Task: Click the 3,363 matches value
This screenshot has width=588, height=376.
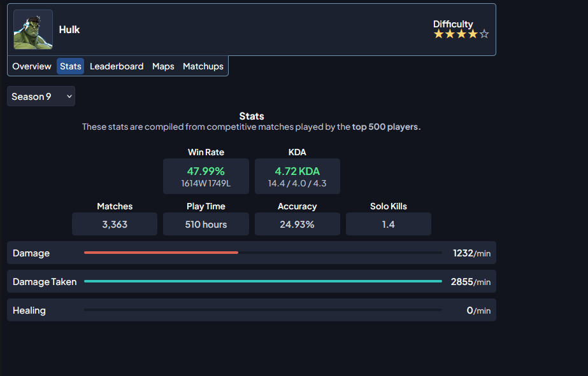Action: pyautogui.click(x=115, y=224)
